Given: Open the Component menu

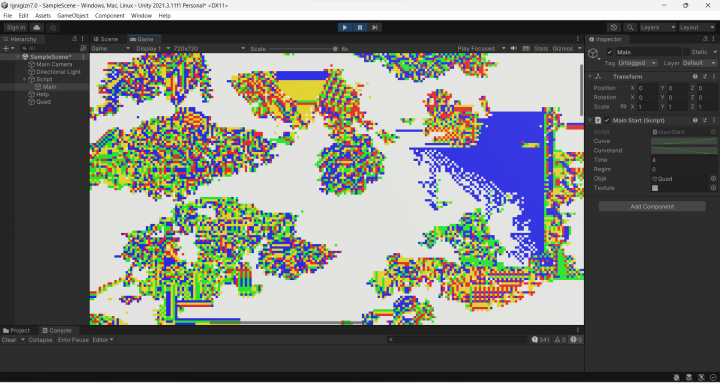Looking at the screenshot, I should click(109, 16).
